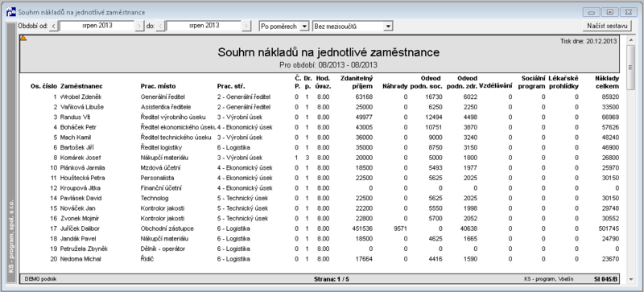Step 'do' period to previous month
The image size is (644, 292).
(160, 27)
